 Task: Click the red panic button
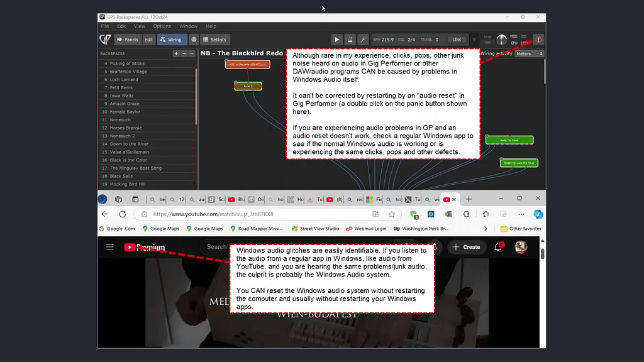coord(538,40)
